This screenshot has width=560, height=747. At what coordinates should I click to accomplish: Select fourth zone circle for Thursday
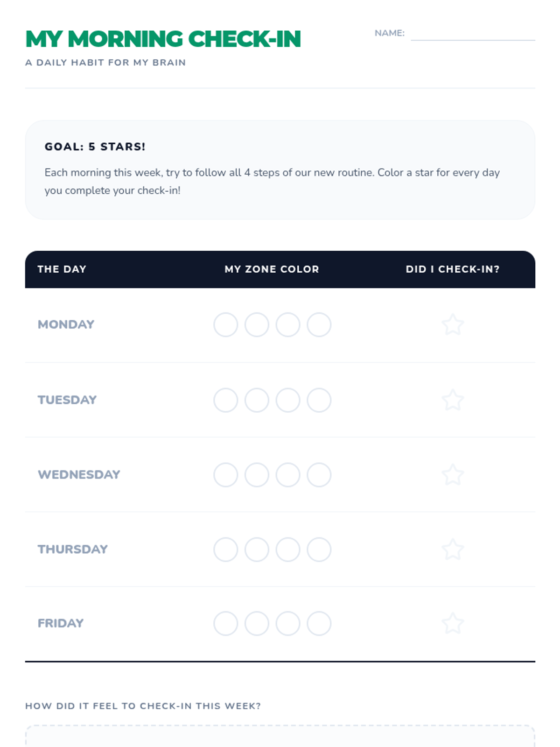click(x=319, y=550)
